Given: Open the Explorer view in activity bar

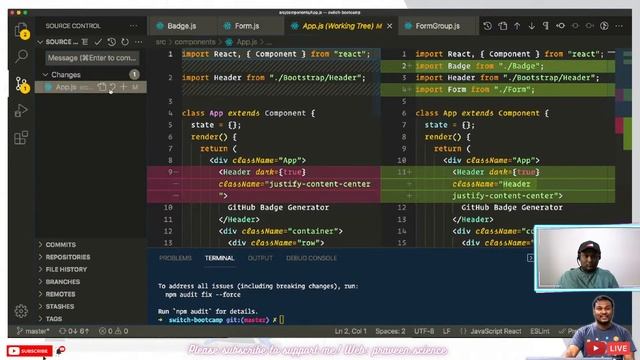Looking at the screenshot, I should 21,30.
